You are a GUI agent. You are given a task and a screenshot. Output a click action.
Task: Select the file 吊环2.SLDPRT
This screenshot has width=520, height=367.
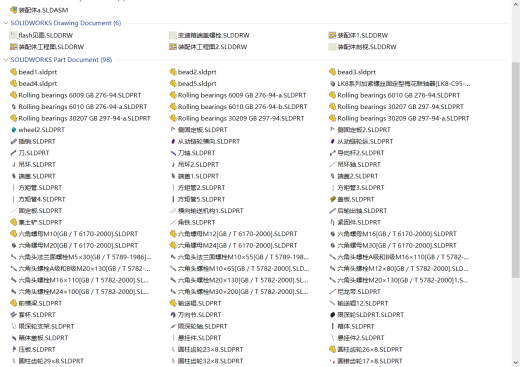point(198,165)
